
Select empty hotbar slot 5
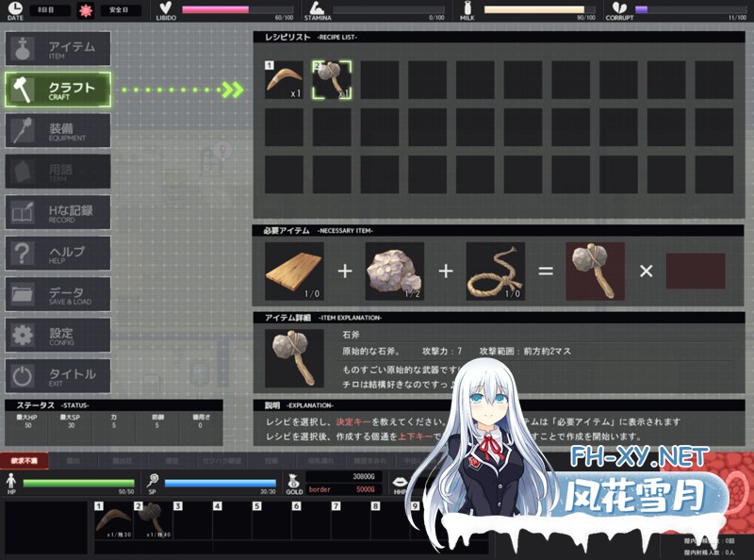pos(271,520)
